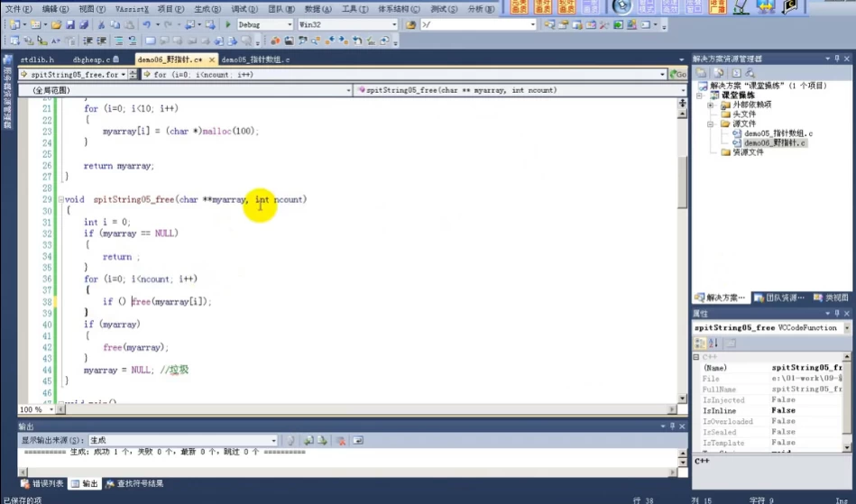Click the Start Debugging green play icon

click(228, 24)
